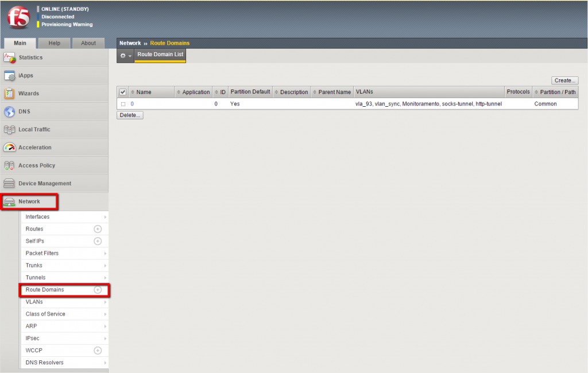Switch to the Route Domain List tab
The height and width of the screenshot is (373, 588).
coord(159,56)
